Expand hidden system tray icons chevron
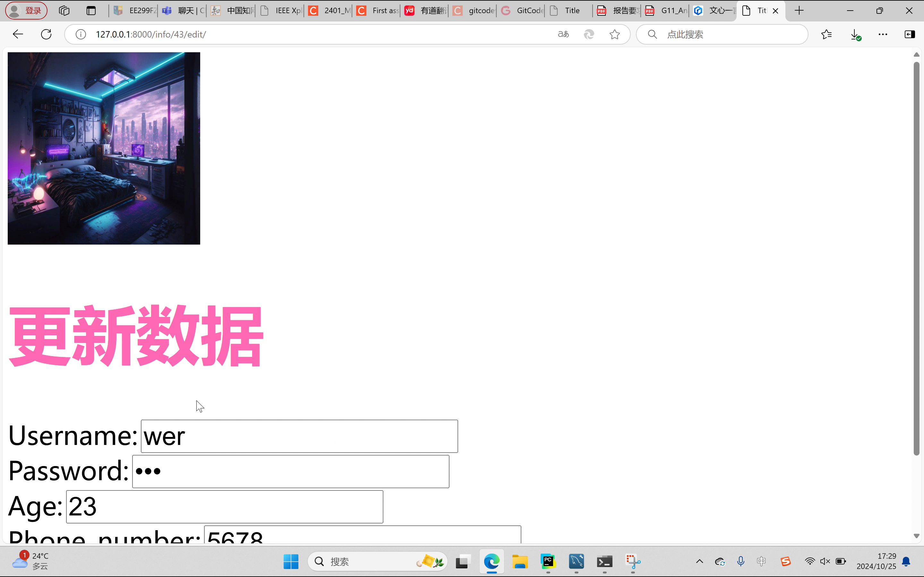 [x=699, y=561]
